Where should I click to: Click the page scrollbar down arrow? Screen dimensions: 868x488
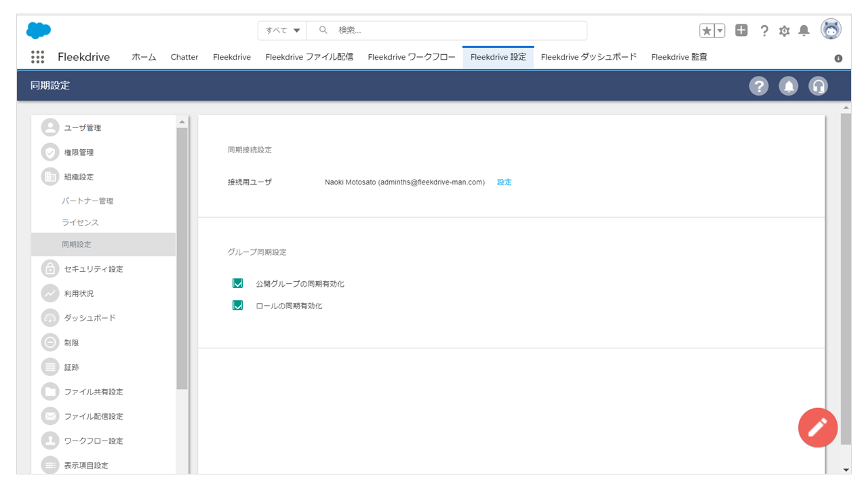[x=846, y=469]
